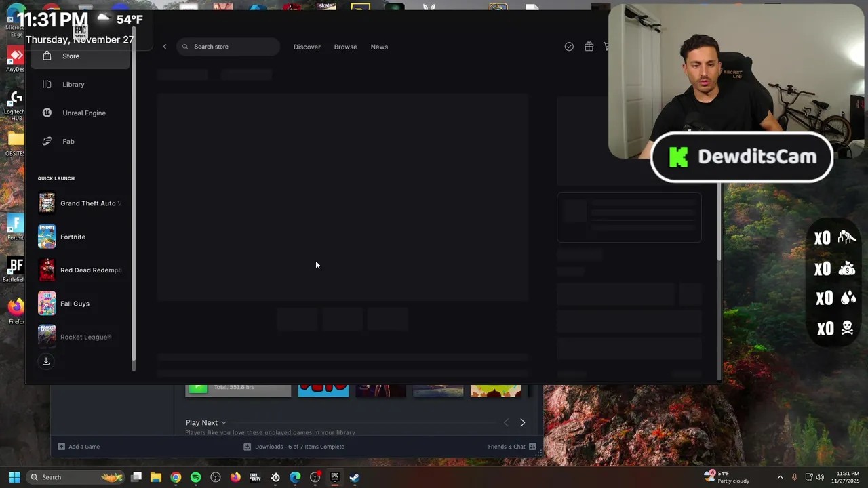
Task: Open Spotify from the taskbar
Action: [x=195, y=477]
